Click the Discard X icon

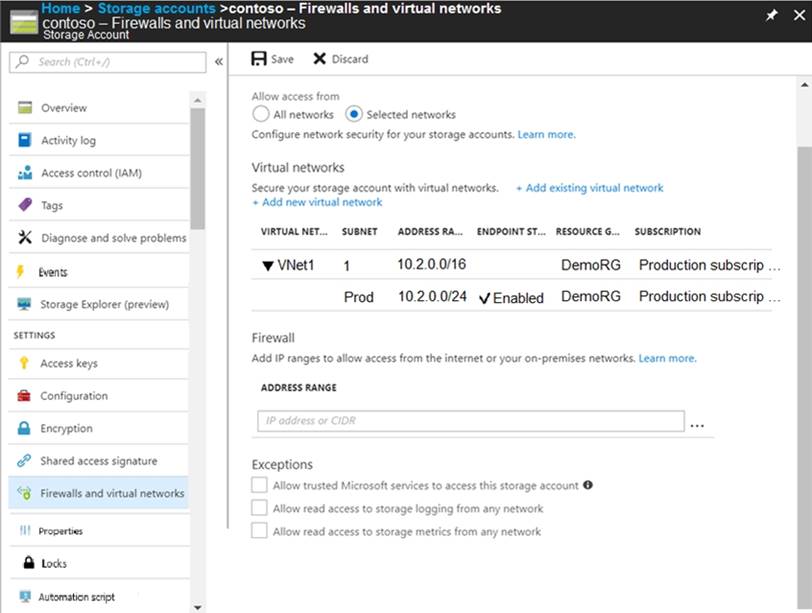pos(319,59)
